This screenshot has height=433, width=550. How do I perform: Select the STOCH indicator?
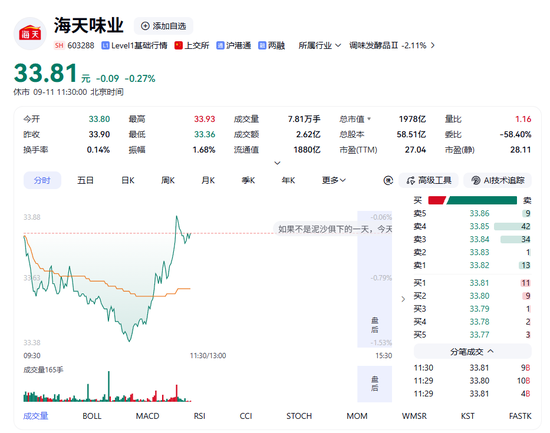pyautogui.click(x=299, y=416)
